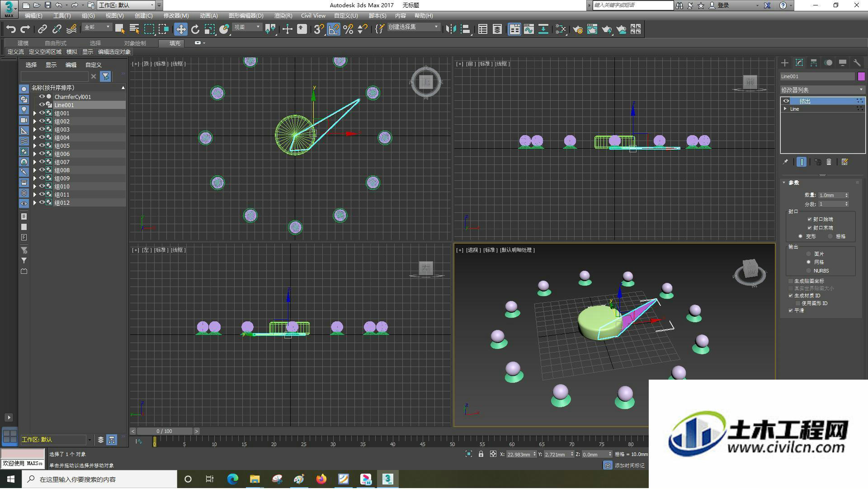Image resolution: width=868 pixels, height=489 pixels.
Task: Open the 创建选择集 dropdown
Action: tap(414, 27)
